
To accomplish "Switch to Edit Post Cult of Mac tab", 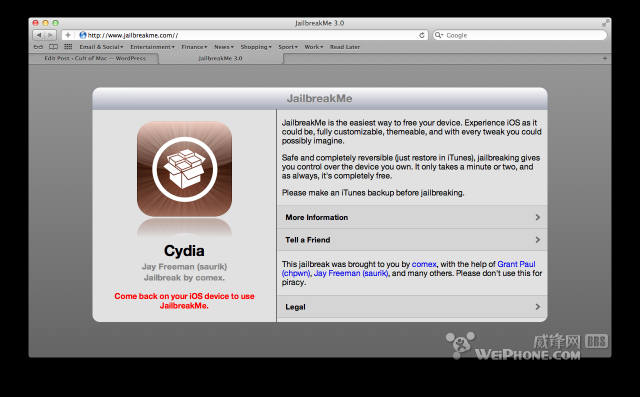I will 95,58.
